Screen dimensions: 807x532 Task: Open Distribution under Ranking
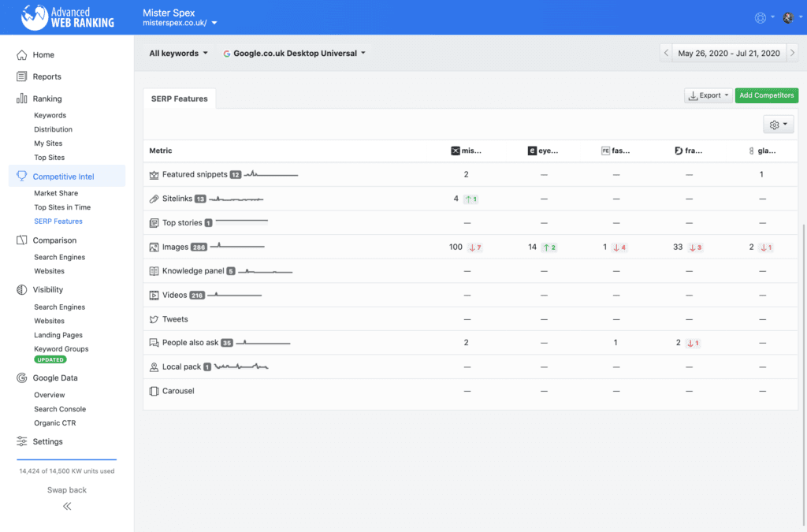53,129
